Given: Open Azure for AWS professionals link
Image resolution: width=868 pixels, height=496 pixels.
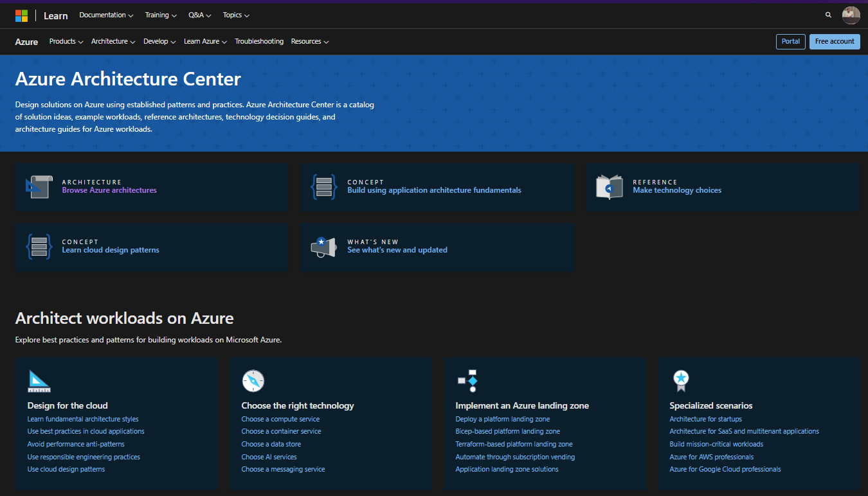Looking at the screenshot, I should (x=711, y=457).
